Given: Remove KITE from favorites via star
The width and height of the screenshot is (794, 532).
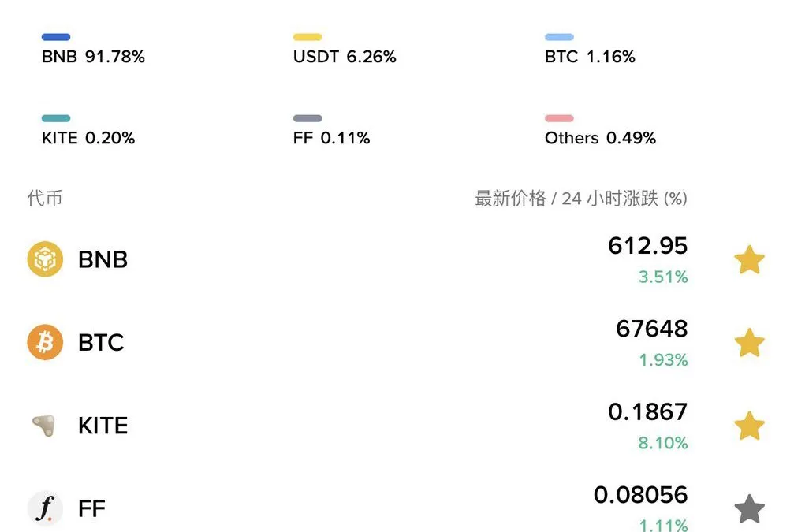Looking at the screenshot, I should (x=749, y=426).
